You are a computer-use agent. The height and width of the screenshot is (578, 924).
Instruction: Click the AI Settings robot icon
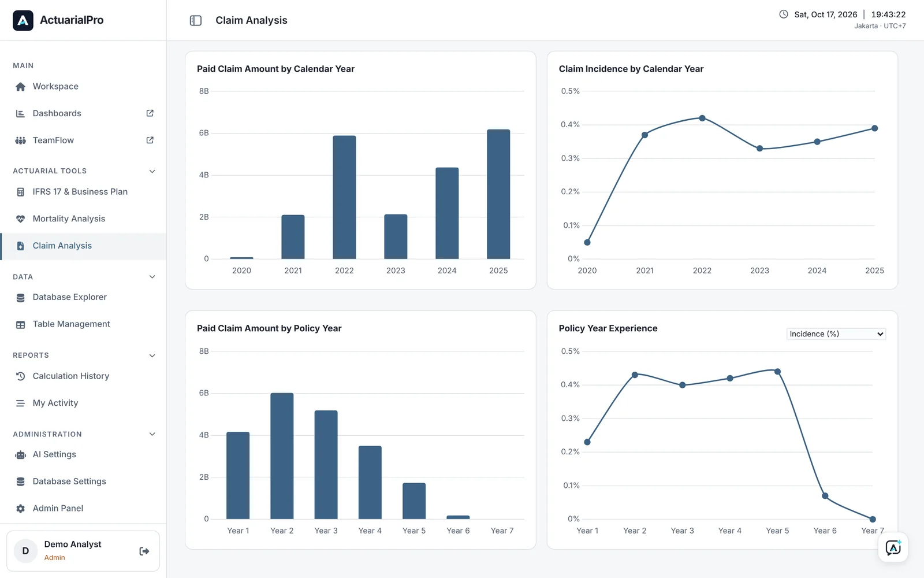pyautogui.click(x=21, y=455)
